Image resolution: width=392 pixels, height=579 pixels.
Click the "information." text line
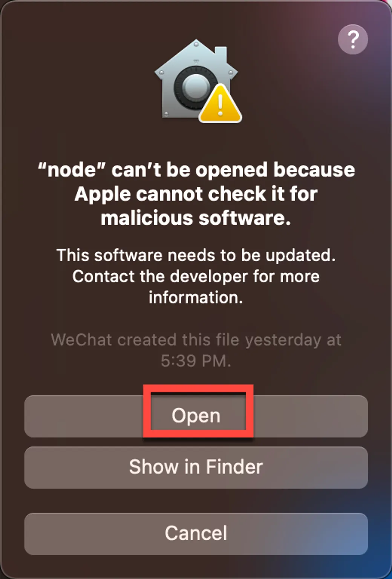click(x=196, y=298)
